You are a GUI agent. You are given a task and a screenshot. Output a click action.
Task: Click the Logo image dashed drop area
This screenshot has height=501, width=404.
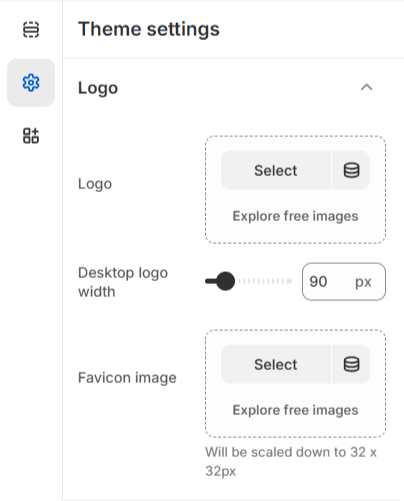pyautogui.click(x=295, y=190)
